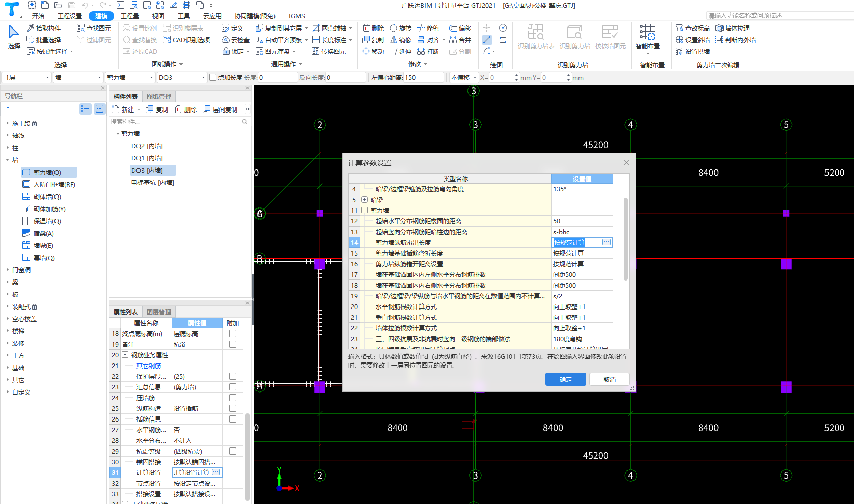The height and width of the screenshot is (504, 854).
Task: Check the 附加 box for 纵筋构造 row
Action: [x=233, y=408]
